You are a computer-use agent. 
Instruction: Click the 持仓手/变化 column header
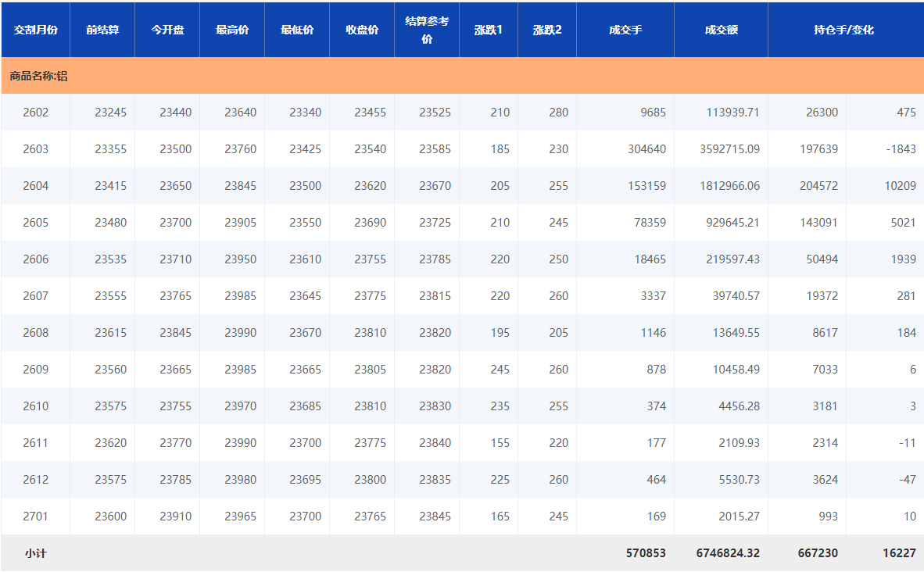[x=844, y=30]
